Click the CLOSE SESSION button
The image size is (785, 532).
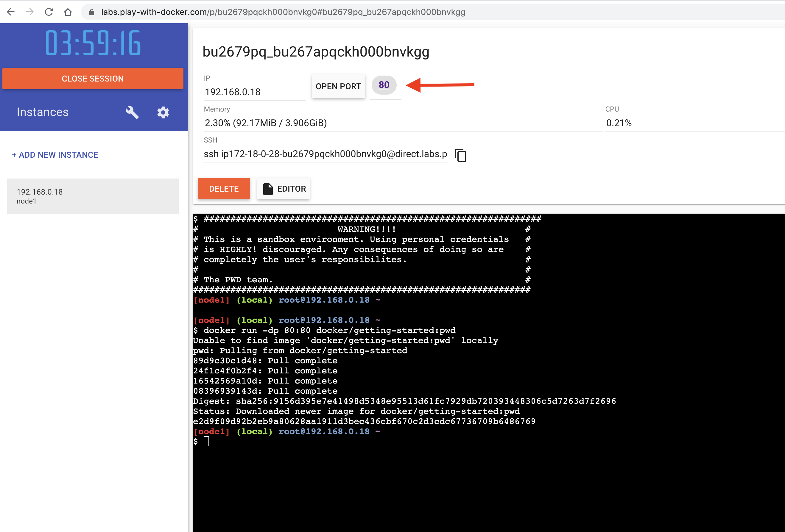click(93, 78)
